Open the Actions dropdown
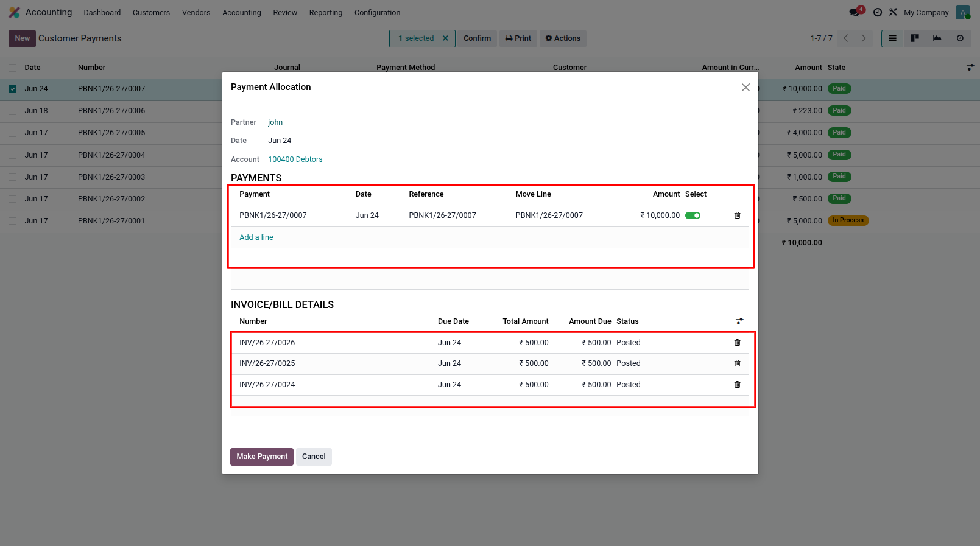Image resolution: width=980 pixels, height=546 pixels. (563, 38)
